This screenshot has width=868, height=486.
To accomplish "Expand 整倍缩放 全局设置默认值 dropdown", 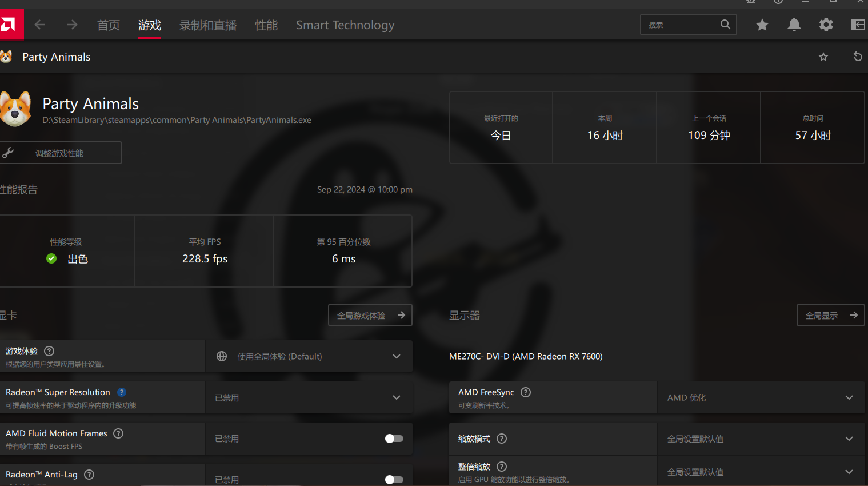I will pyautogui.click(x=761, y=472).
